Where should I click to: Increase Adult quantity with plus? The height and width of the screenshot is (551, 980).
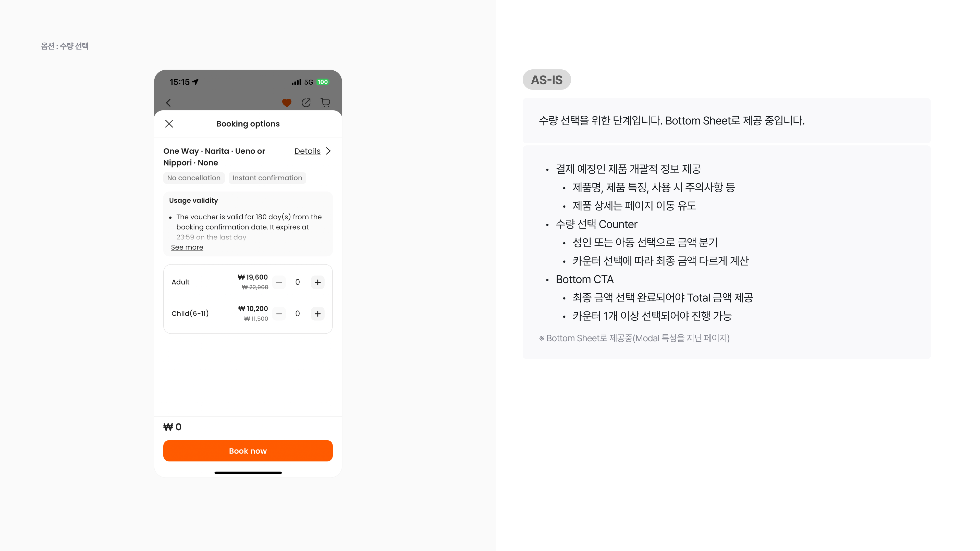(x=318, y=282)
